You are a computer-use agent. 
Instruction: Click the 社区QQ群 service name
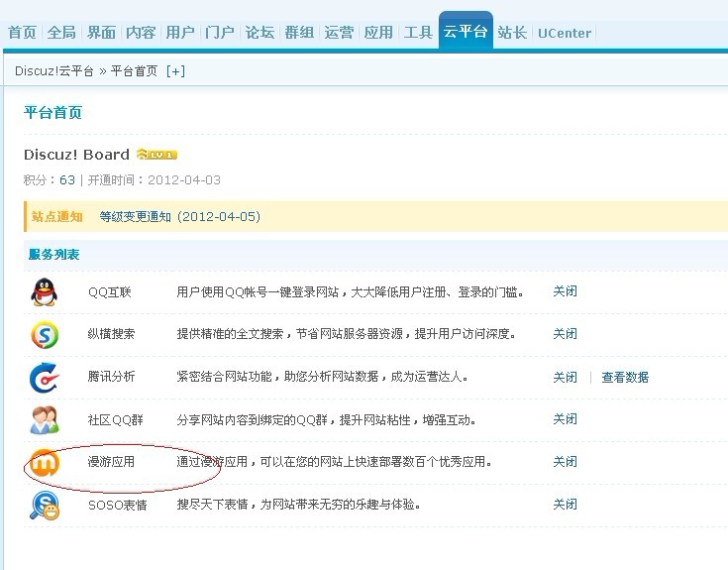coord(115,420)
